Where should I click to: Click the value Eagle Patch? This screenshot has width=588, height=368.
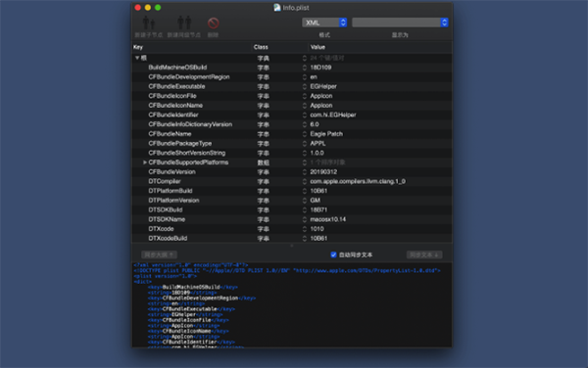coord(326,134)
